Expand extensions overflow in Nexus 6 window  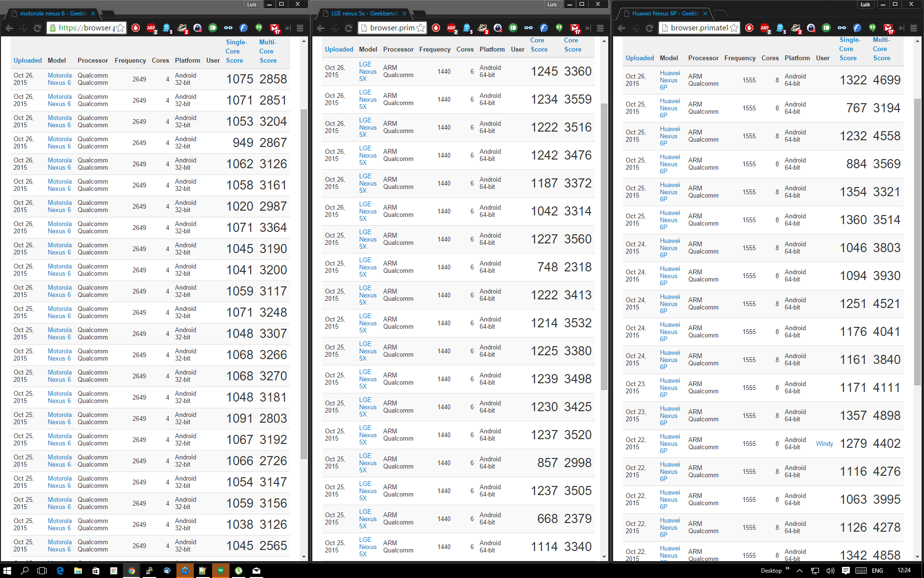click(x=287, y=28)
